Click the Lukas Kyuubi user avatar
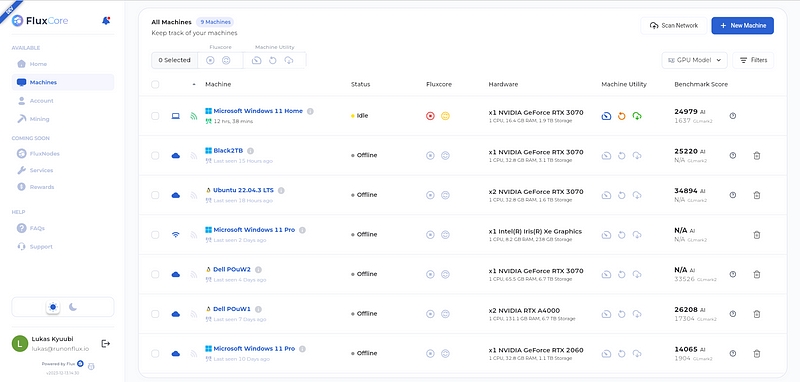 pyautogui.click(x=20, y=343)
